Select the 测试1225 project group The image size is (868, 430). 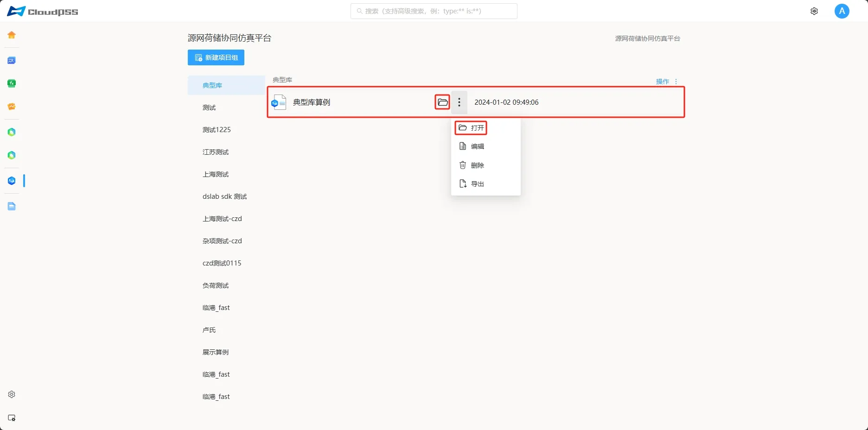(226, 130)
